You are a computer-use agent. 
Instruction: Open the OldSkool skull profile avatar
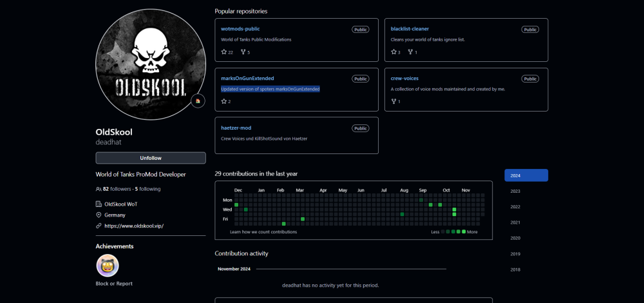point(151,64)
